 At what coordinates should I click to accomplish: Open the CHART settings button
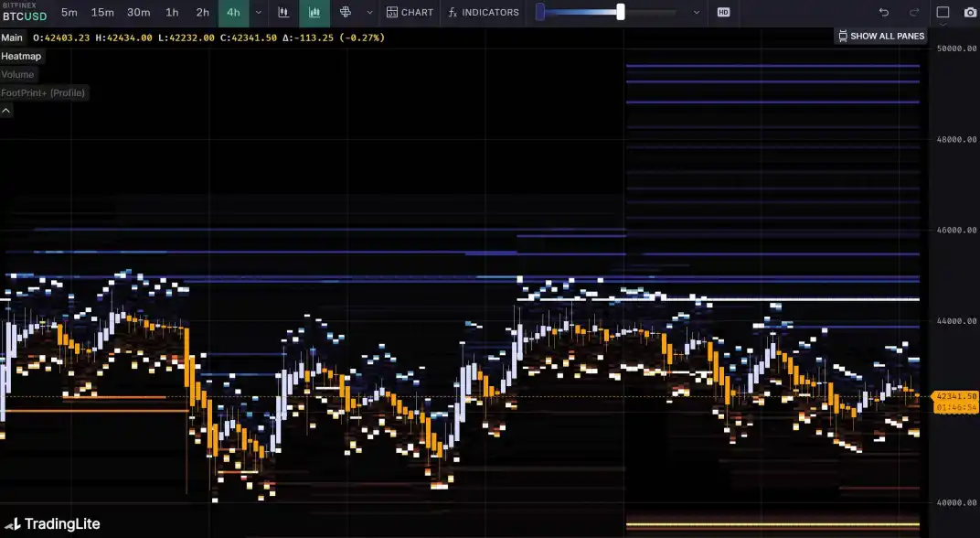click(410, 13)
